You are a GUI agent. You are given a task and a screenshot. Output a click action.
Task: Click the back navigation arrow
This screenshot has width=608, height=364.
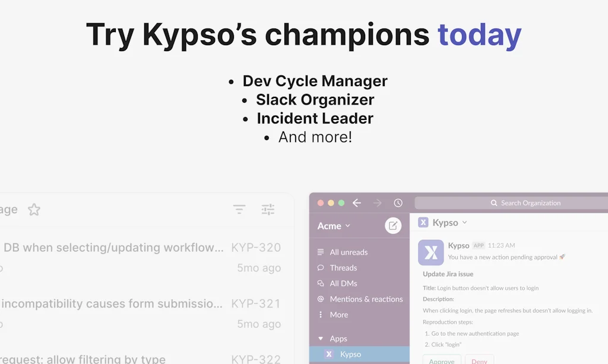click(x=356, y=202)
